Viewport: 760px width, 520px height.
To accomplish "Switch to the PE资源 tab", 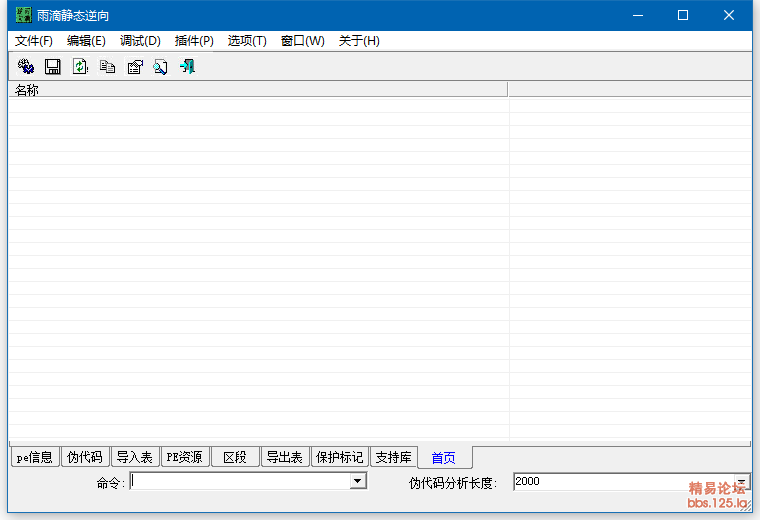I will coord(185,457).
